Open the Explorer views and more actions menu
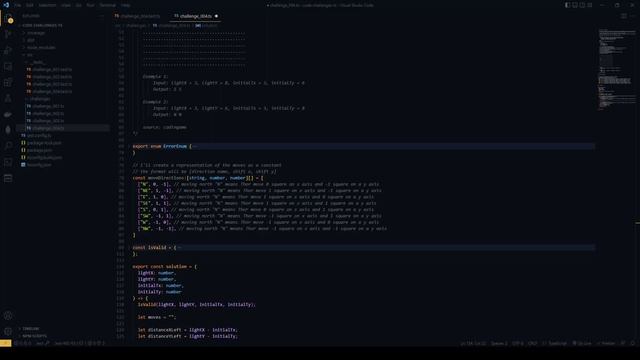 [102, 16]
